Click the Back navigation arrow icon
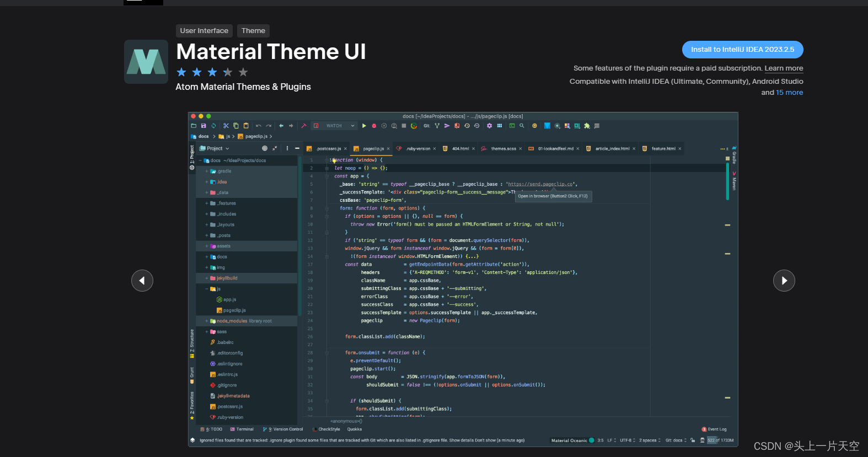The height and width of the screenshot is (457, 868). [281, 126]
